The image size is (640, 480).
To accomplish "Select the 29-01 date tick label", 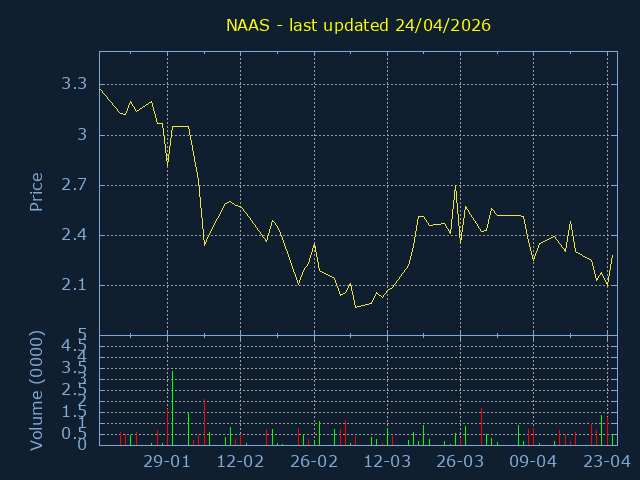I will (167, 462).
